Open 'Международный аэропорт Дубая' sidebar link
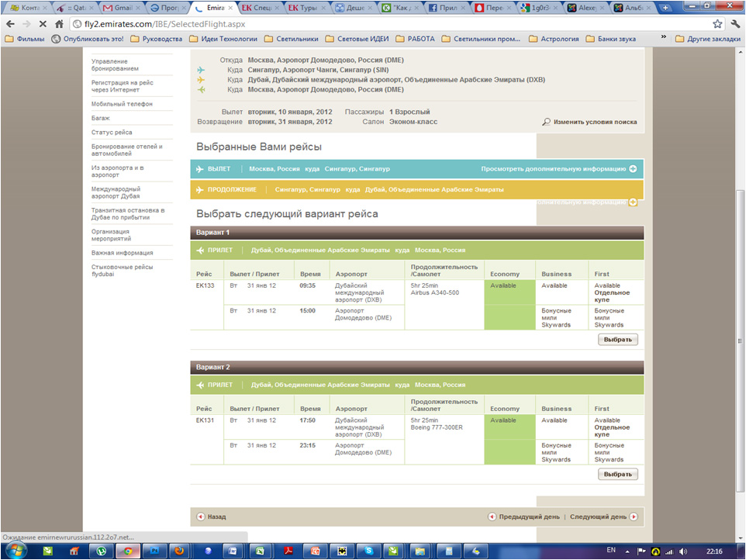746x560 pixels. click(x=116, y=192)
